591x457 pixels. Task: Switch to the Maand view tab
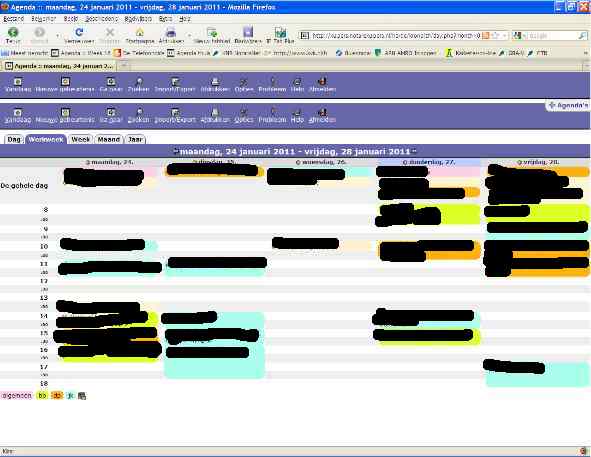coord(109,140)
